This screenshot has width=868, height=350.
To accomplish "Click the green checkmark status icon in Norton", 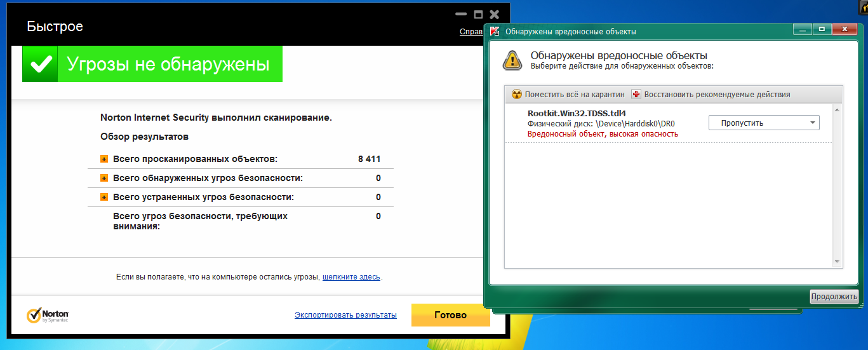I will (40, 64).
